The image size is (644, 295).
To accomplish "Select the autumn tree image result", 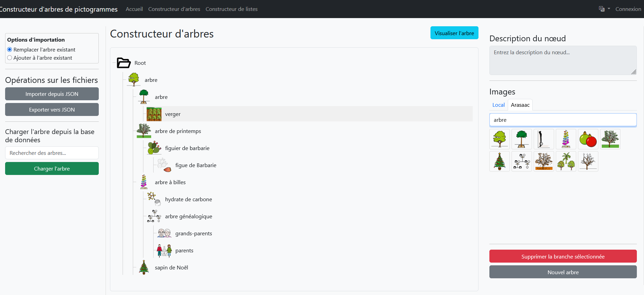I will [x=544, y=161].
